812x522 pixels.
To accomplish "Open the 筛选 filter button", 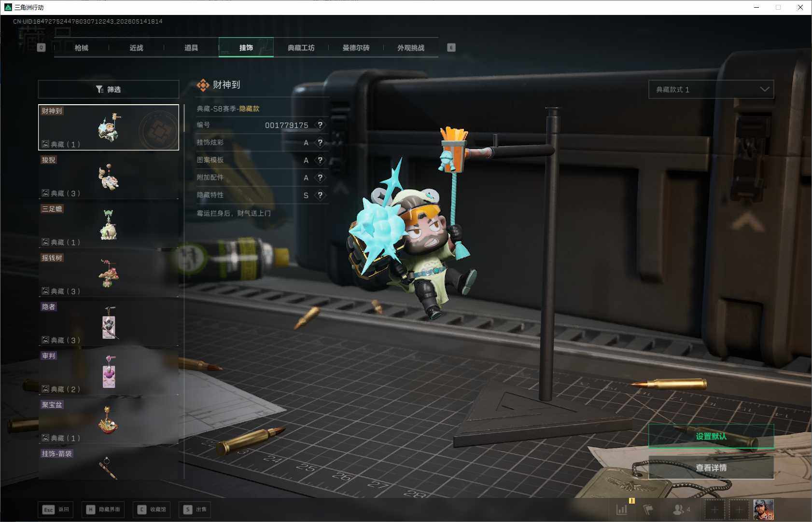I will (x=109, y=89).
